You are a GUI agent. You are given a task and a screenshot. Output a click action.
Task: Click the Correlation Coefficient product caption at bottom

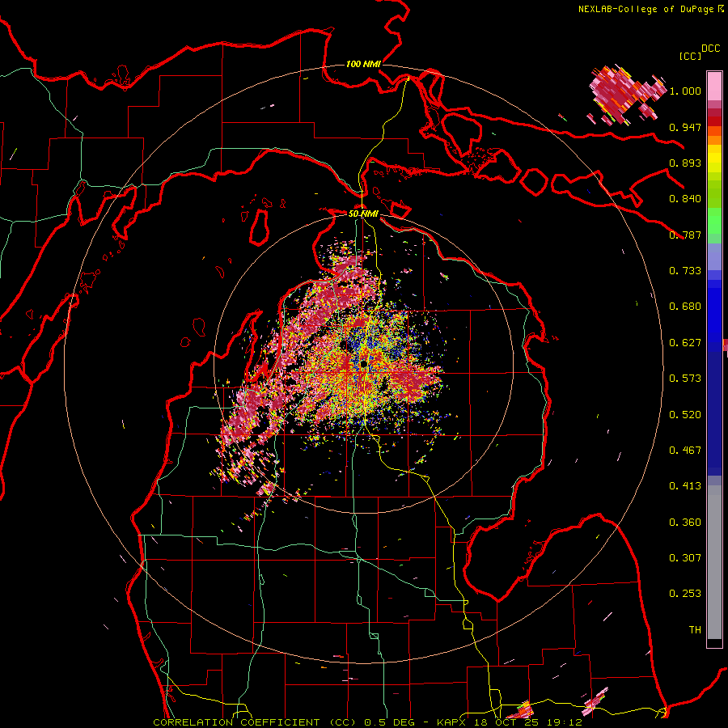(368, 722)
